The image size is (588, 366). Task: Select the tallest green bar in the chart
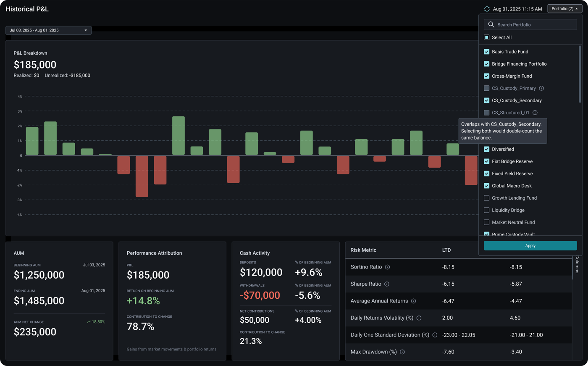[x=178, y=136]
